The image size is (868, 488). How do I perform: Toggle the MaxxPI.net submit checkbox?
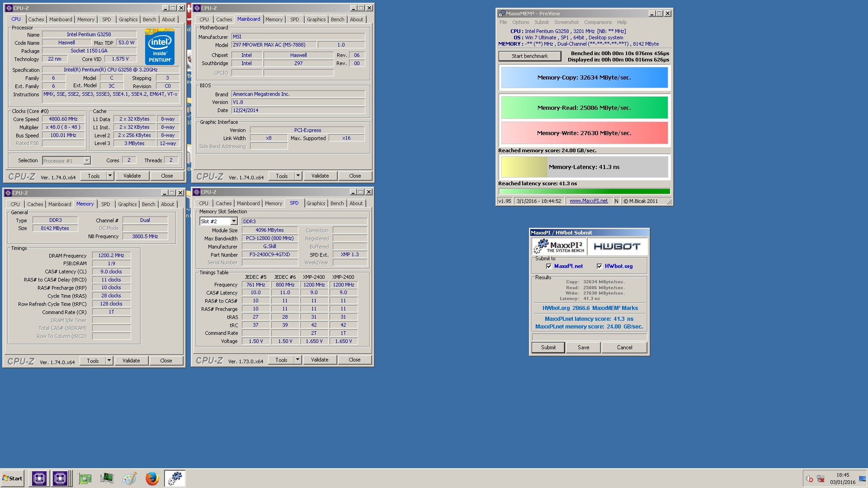[x=549, y=266]
